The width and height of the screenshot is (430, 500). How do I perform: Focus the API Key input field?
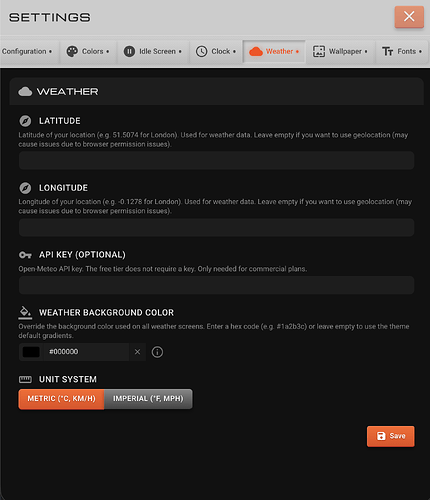(x=216, y=285)
